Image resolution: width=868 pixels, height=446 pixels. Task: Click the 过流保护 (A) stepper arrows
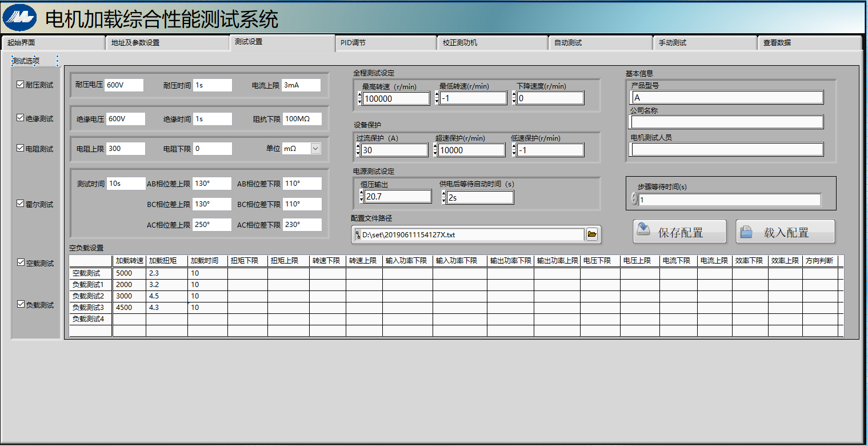tap(358, 150)
